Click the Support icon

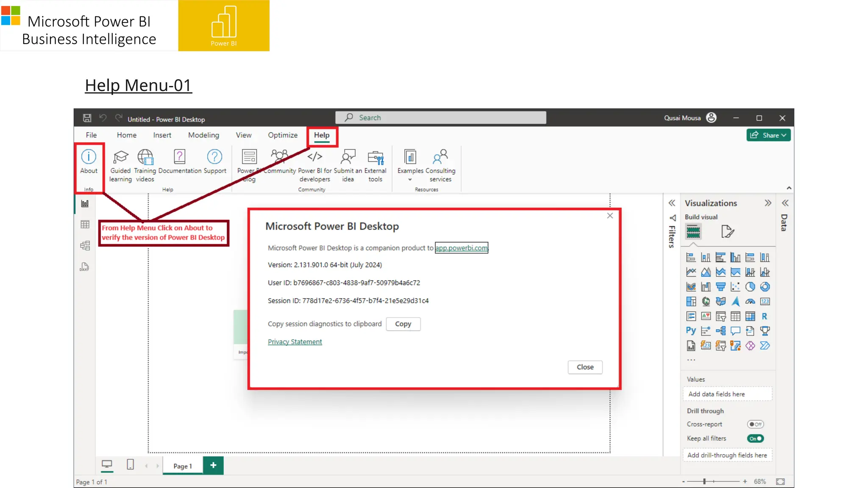point(214,157)
